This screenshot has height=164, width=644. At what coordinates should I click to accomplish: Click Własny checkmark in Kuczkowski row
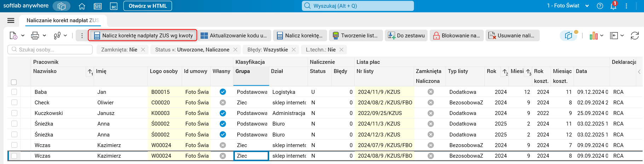coord(223,113)
